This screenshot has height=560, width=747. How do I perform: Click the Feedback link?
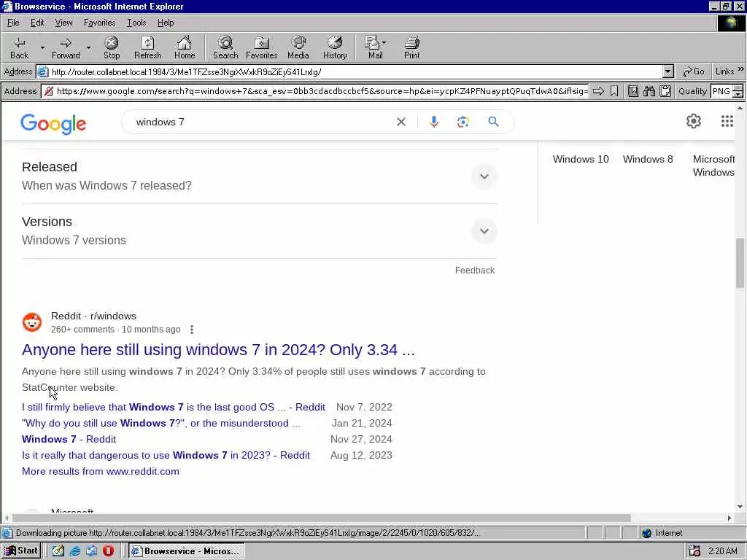[475, 271]
